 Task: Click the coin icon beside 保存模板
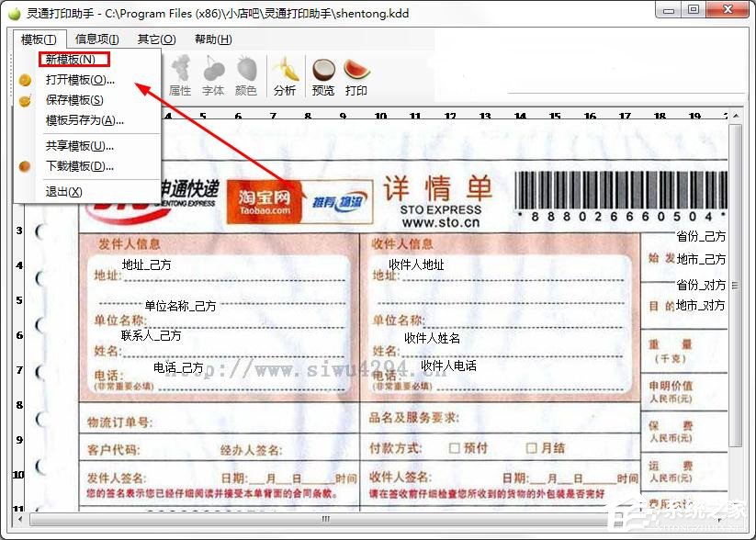(x=26, y=102)
